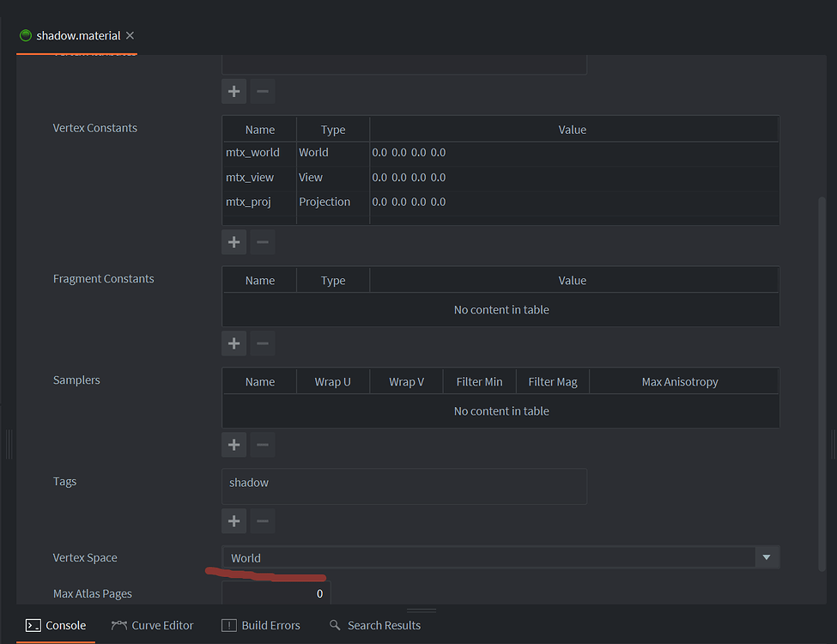Select the mtx_world constant row
The image size is (837, 644).
point(252,153)
